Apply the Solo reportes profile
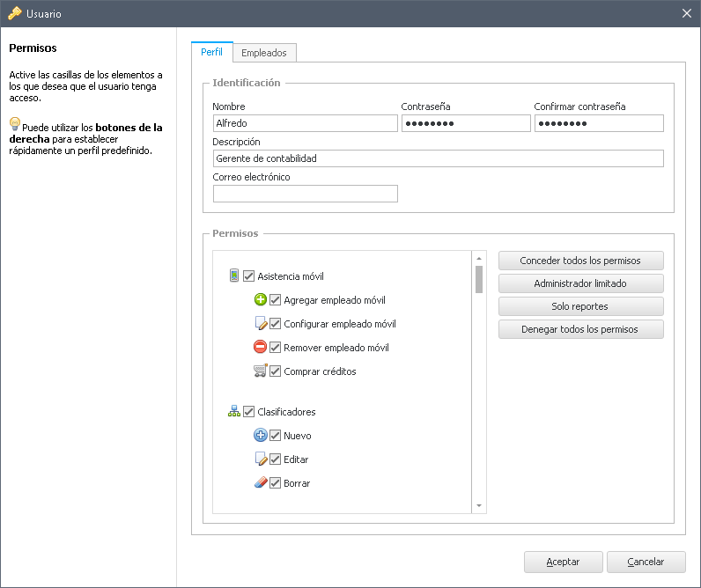The height and width of the screenshot is (588, 701). 580,306
